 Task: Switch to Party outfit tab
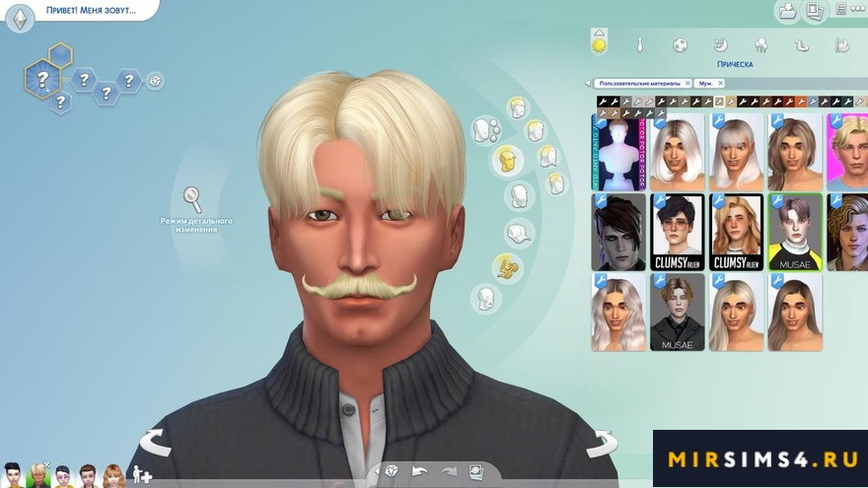click(761, 44)
